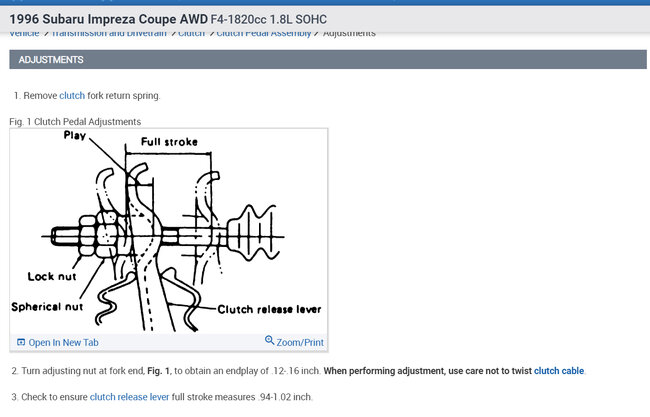Image resolution: width=650 pixels, height=417 pixels.
Task: Click the Open In New Tab icon
Action: click(x=21, y=342)
